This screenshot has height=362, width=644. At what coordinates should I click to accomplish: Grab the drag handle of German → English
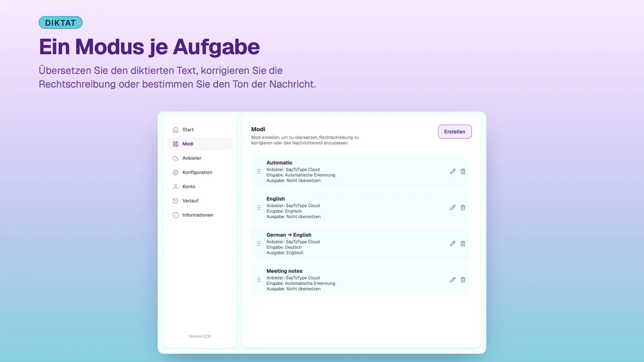point(259,243)
